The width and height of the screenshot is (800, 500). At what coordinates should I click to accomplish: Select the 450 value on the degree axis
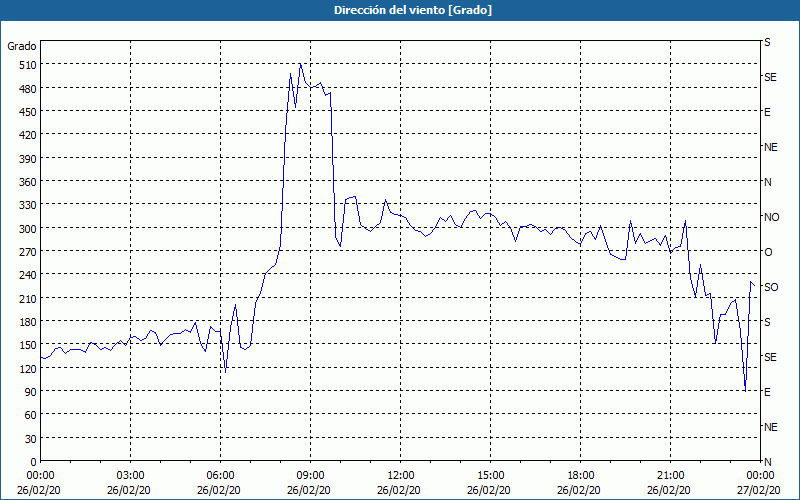(28, 112)
